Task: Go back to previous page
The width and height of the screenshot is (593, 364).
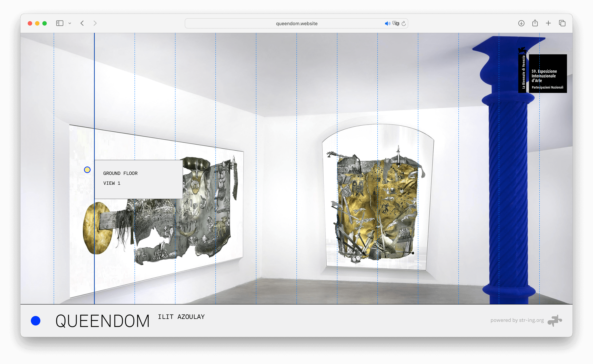Action: 82,23
